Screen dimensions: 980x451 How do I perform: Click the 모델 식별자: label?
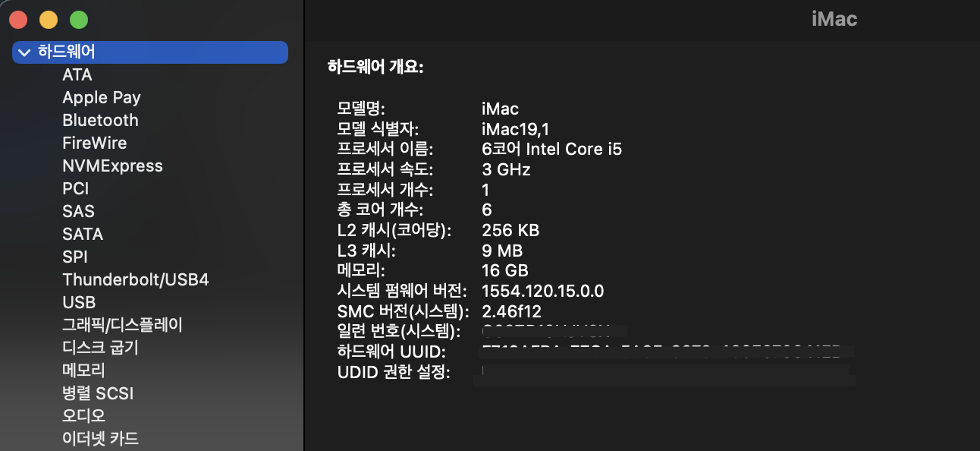point(378,129)
